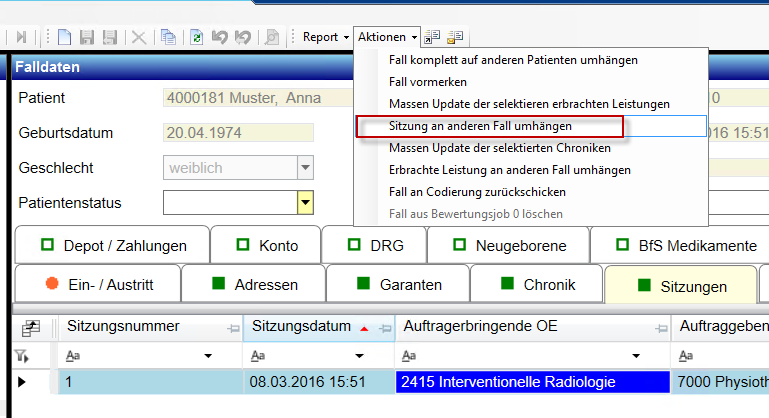The image size is (769, 418).
Task: Open filter value dropdown for Sitzungsnummer
Action: click(208, 356)
